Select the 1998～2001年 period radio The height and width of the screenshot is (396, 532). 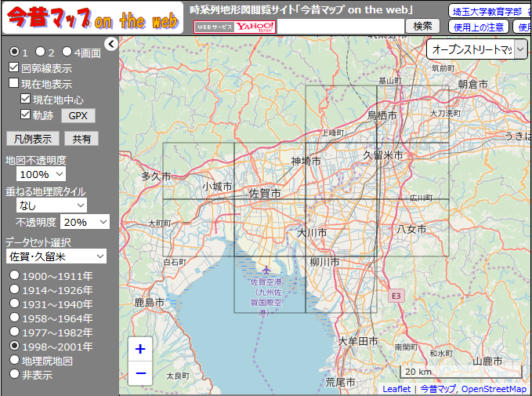14,346
